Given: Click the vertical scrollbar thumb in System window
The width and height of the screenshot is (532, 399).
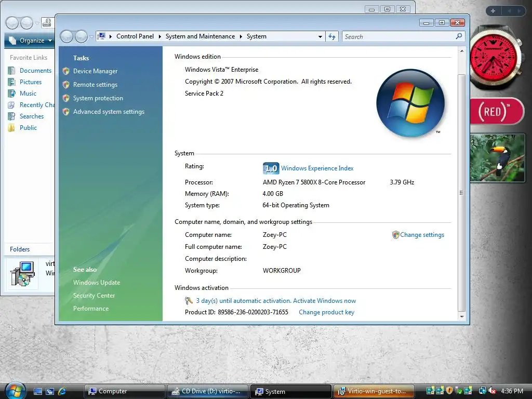Looking at the screenshot, I should (461, 192).
